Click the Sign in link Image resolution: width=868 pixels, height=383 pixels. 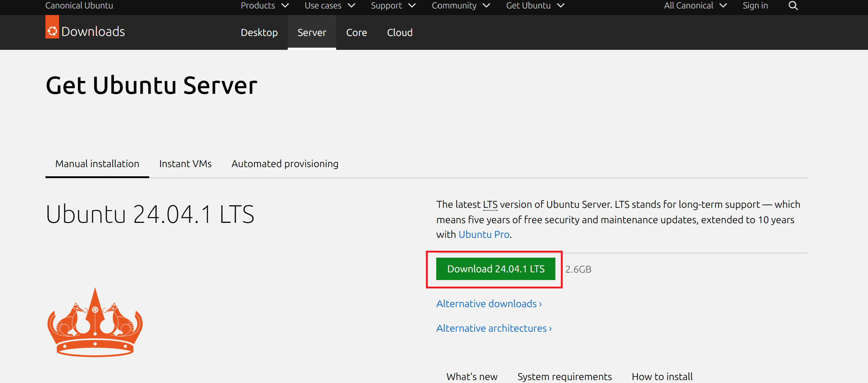755,5
